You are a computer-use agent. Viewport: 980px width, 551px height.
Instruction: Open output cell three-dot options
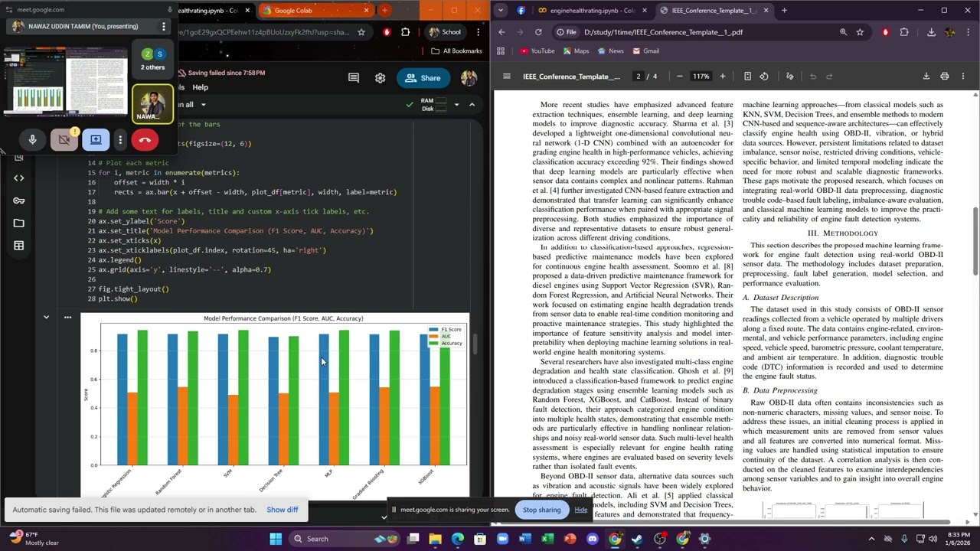(67, 317)
